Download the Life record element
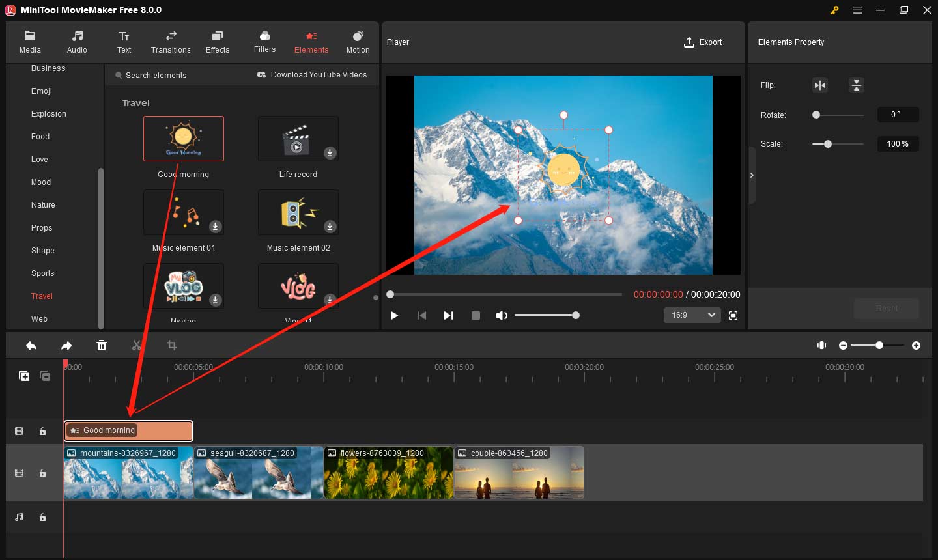Image resolution: width=938 pixels, height=560 pixels. pyautogui.click(x=330, y=153)
